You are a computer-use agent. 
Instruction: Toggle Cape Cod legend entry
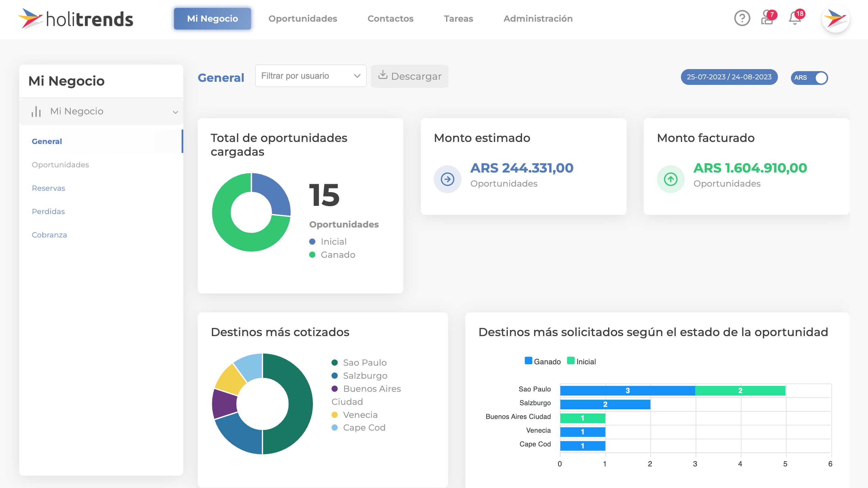358,428
